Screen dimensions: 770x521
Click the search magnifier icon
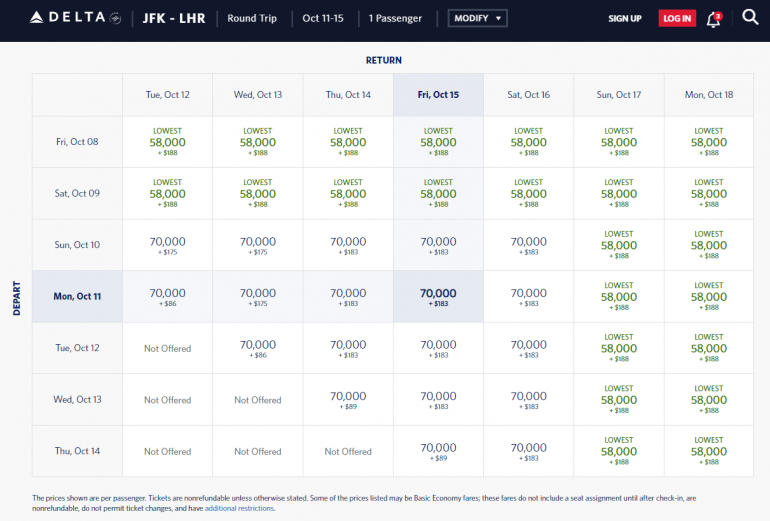pos(750,17)
